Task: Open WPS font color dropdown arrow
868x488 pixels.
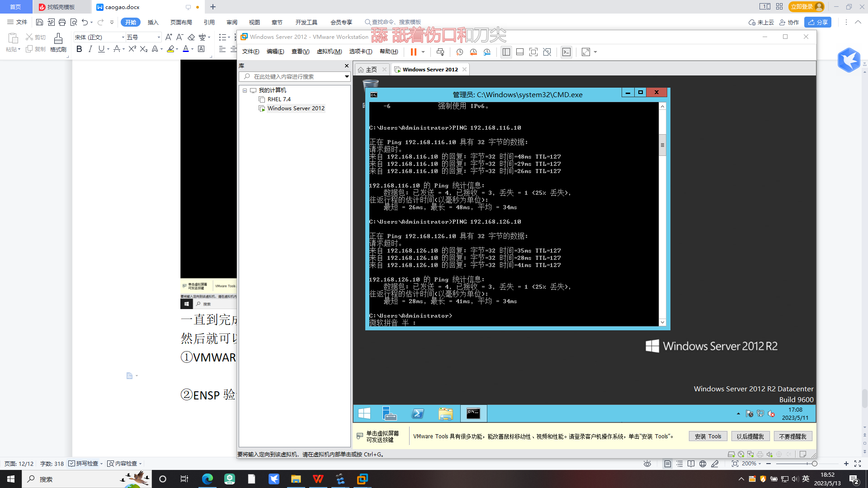Action: (x=193, y=49)
